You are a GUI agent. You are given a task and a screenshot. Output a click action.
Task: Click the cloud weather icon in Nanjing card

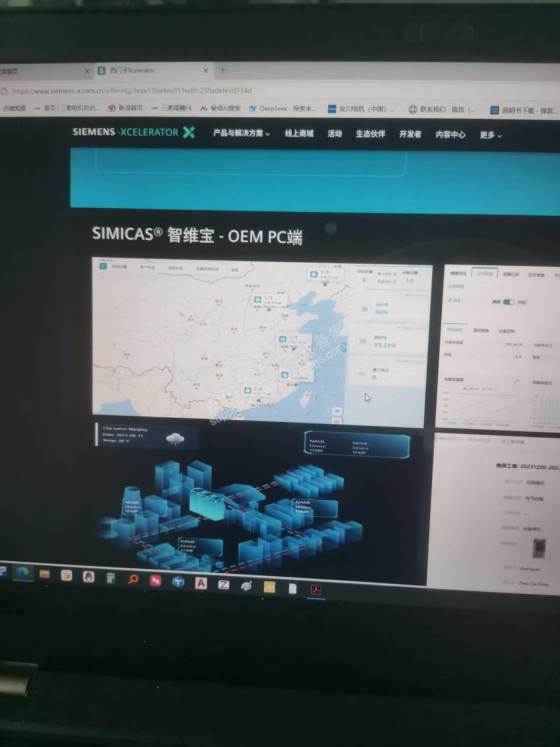(175, 438)
